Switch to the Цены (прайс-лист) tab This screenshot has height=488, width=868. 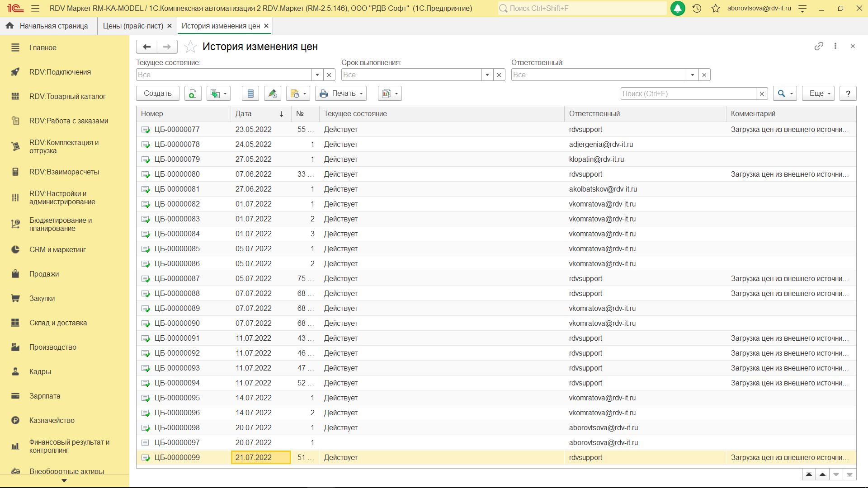[133, 26]
